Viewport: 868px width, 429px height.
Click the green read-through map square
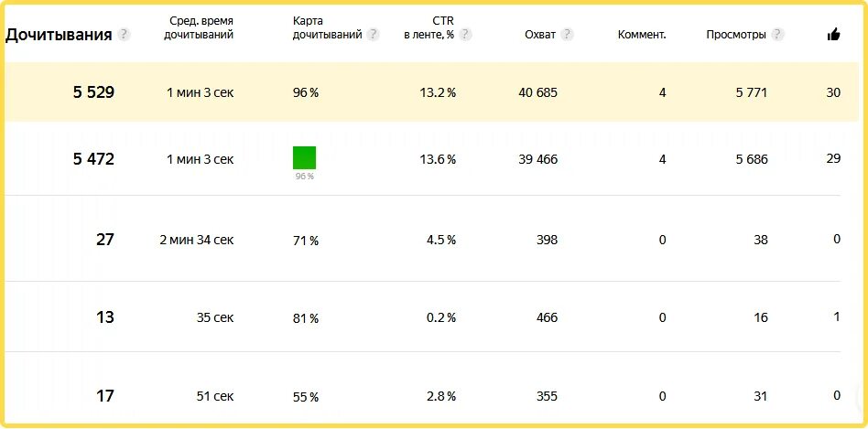(x=305, y=157)
